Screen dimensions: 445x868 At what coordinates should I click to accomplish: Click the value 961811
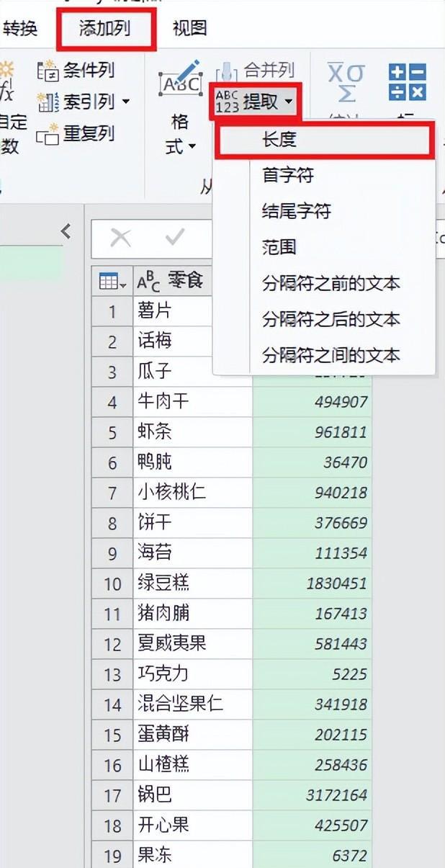coord(341,432)
